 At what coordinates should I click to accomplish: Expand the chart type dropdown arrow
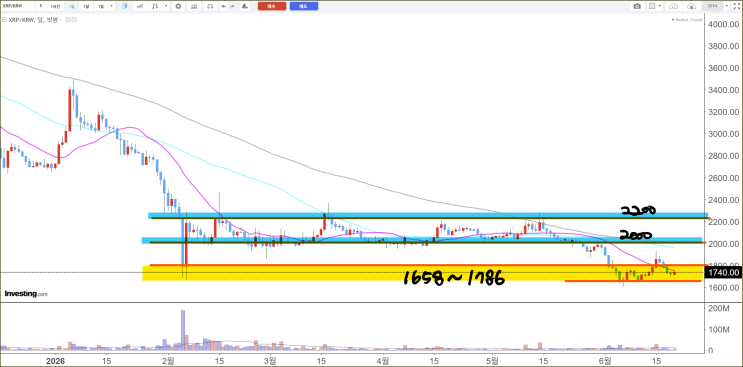pyautogui.click(x=166, y=6)
